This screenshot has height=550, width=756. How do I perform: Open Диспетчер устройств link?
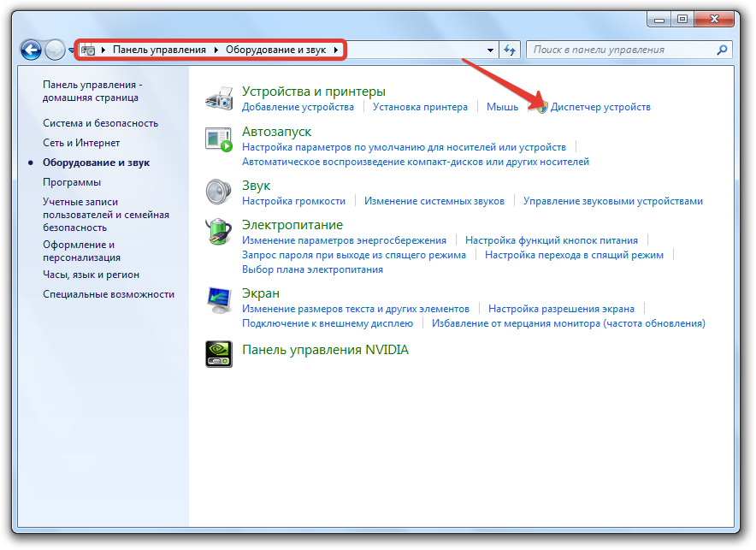pyautogui.click(x=600, y=107)
